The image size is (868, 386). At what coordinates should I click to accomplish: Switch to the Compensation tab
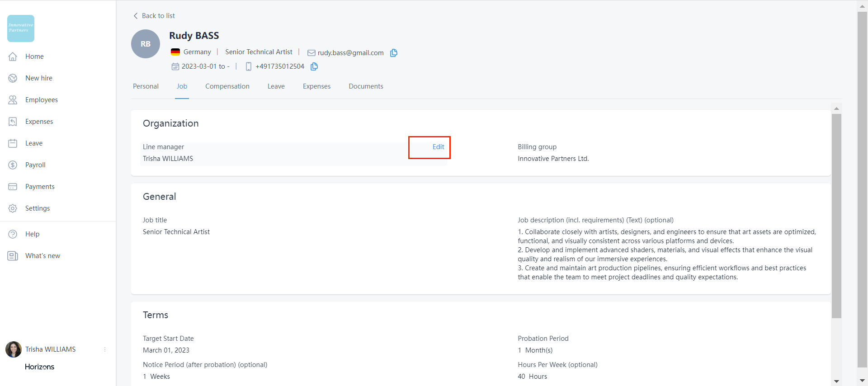[227, 86]
